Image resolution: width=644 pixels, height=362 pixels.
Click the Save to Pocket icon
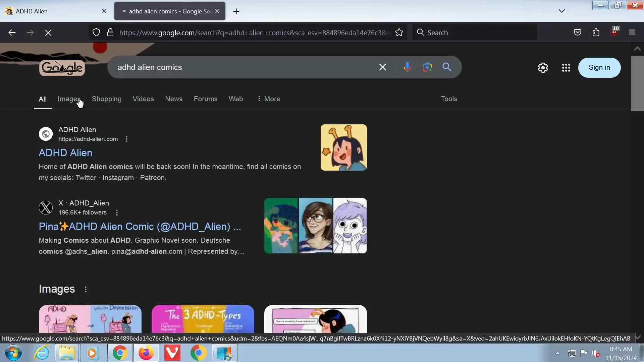577,33
